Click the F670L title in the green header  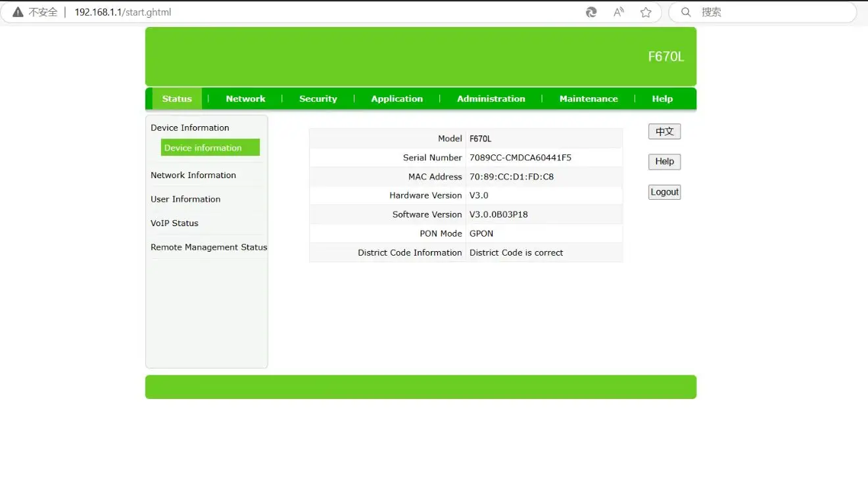click(666, 57)
